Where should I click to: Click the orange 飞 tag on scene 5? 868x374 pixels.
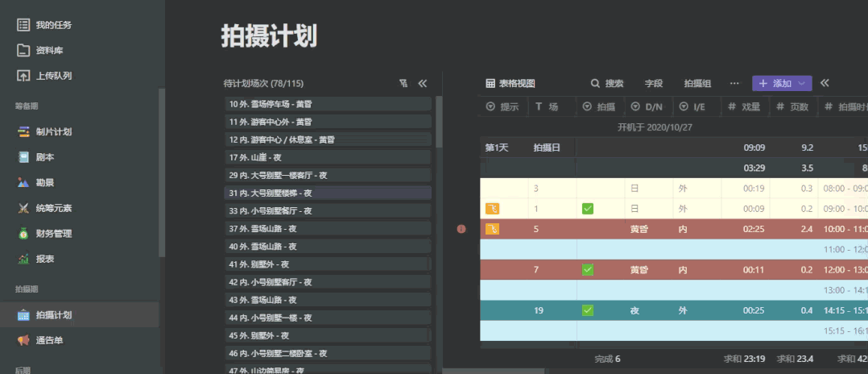point(492,229)
